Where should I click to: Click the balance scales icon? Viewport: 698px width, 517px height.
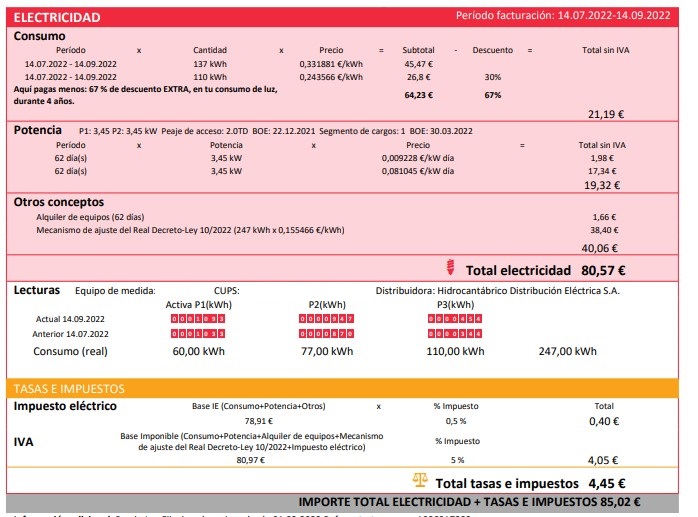click(420, 480)
